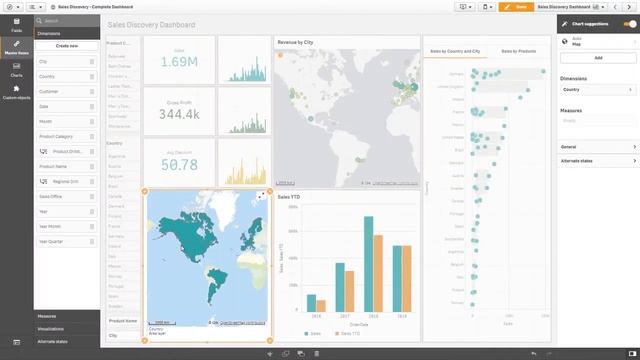The height and width of the screenshot is (360, 640).
Task: Click the City dimension item's handle icon
Action: point(92,62)
